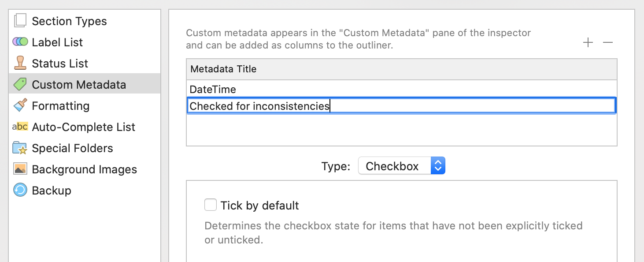Click the blue arrows of Type popup

tap(438, 166)
